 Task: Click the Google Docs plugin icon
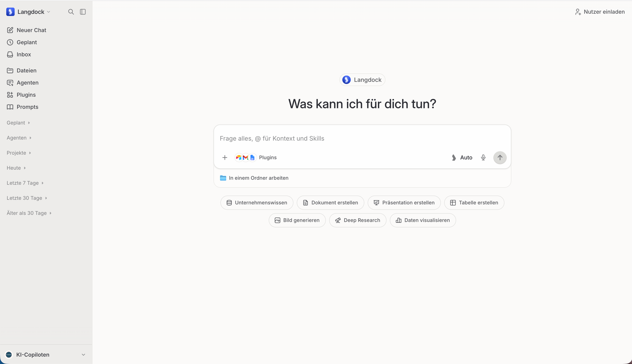tap(252, 157)
